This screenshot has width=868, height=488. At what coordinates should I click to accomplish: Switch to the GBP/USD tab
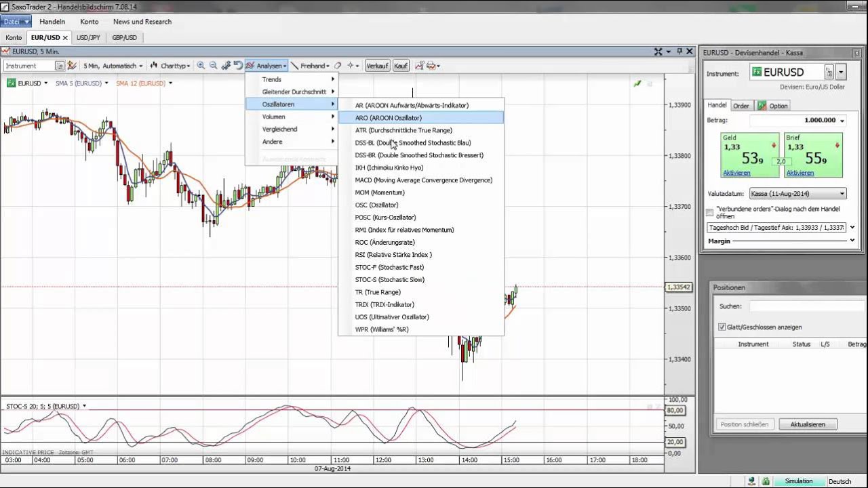tap(124, 38)
